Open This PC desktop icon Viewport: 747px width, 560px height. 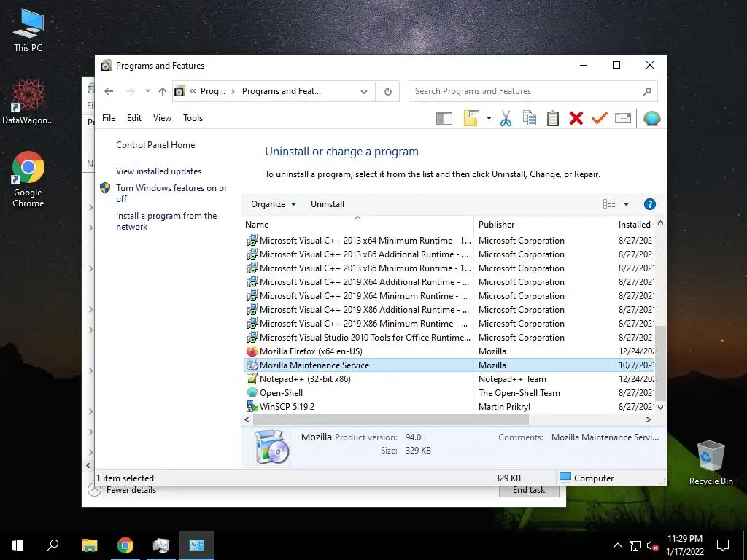(28, 30)
